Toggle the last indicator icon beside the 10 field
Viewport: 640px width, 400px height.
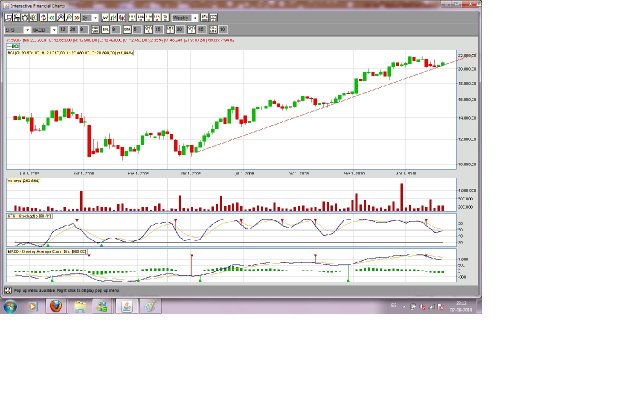pyautogui.click(x=213, y=29)
